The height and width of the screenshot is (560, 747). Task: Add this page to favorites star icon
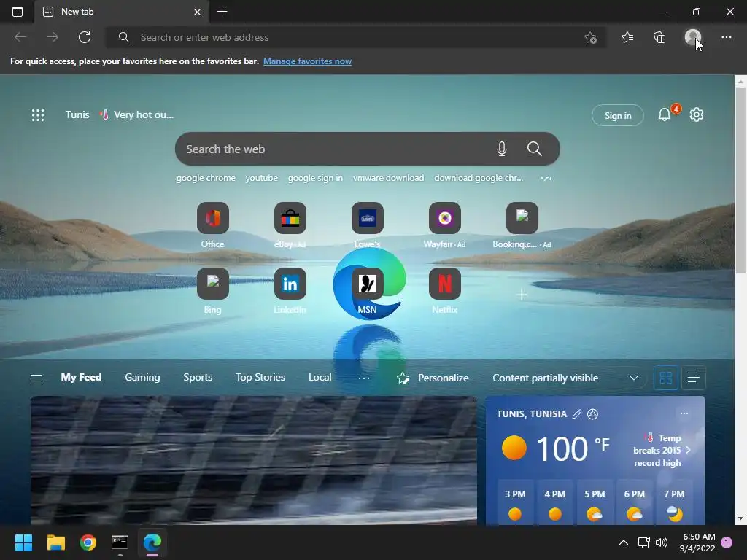[590, 38]
